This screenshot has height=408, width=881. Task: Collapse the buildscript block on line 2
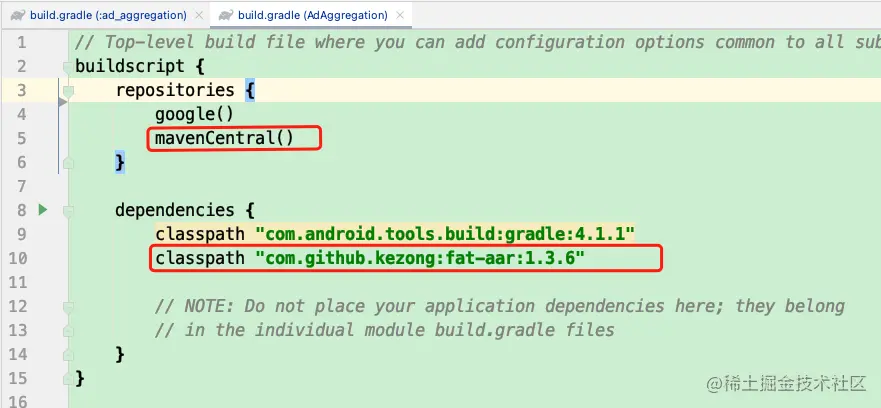tap(68, 66)
